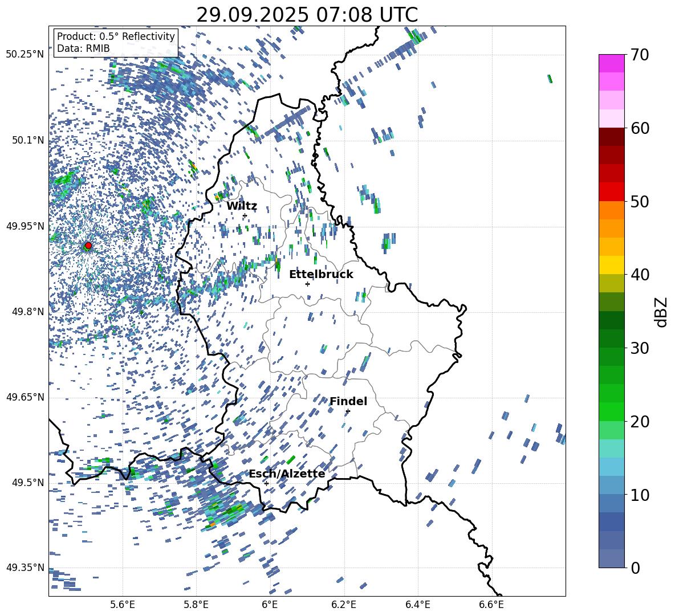Click the 6.2°E longitude tick label
The height and width of the screenshot is (616, 675).
[344, 604]
